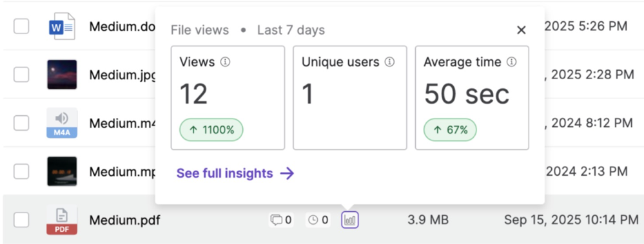Screen dimensions: 644x244
Task: Click the Average time 50 sec card
Action: [x=472, y=98]
